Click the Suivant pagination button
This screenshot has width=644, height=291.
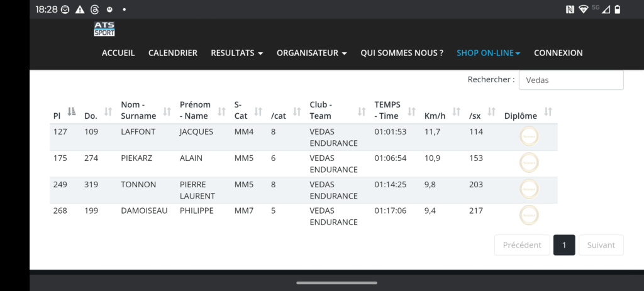(601, 245)
